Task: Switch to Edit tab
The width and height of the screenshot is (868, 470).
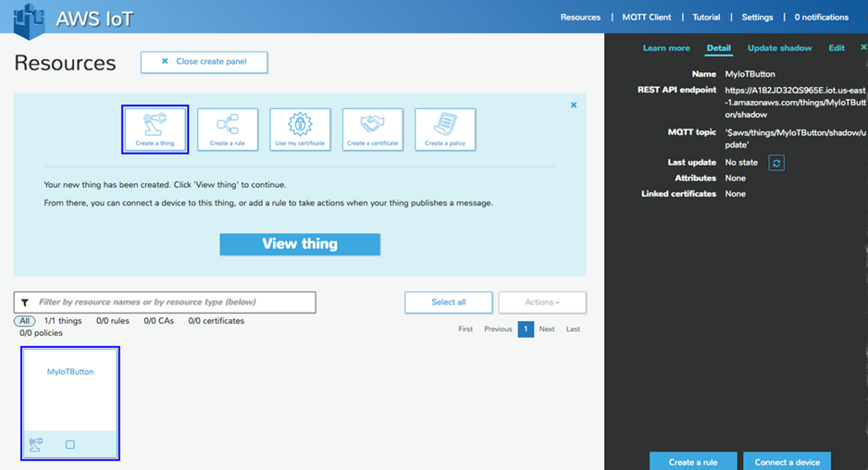Action: point(837,48)
